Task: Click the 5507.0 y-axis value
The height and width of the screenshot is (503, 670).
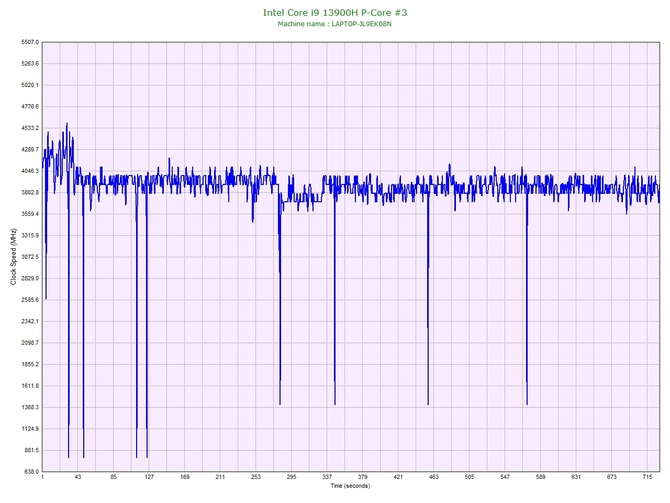Action: click(x=30, y=42)
